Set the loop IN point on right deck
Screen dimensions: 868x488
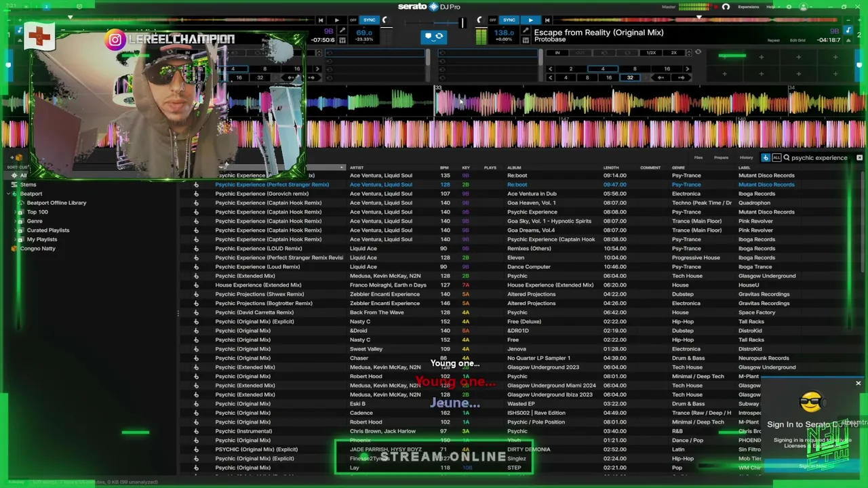pos(557,53)
